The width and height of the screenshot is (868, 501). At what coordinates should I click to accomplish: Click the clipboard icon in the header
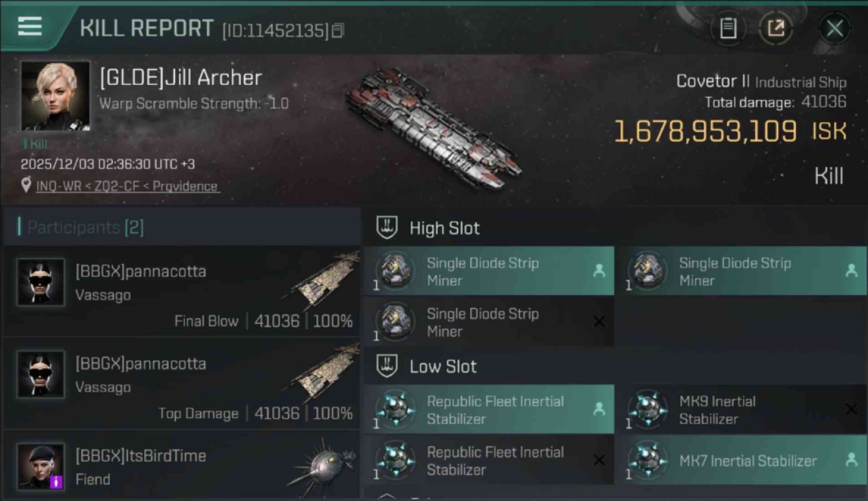728,28
